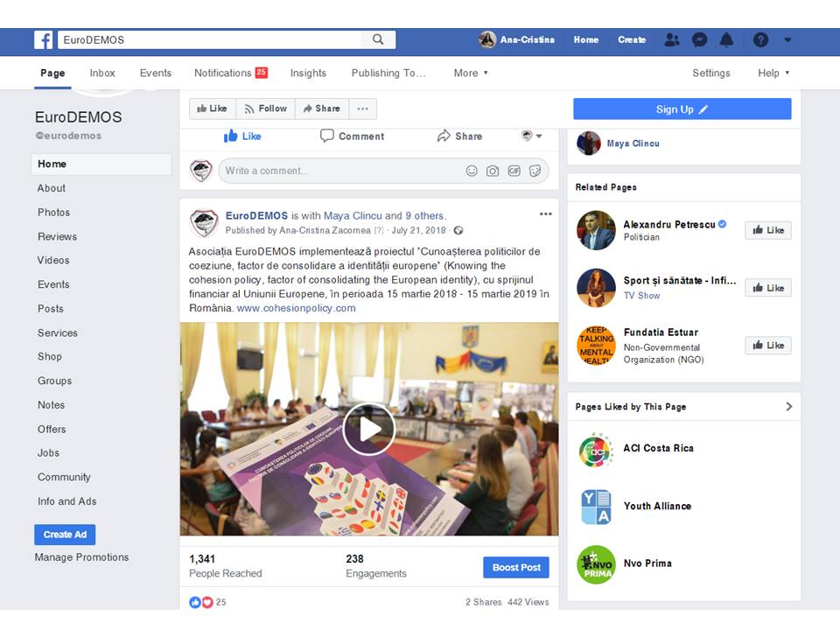Open Maya Clincu profile photo

pyautogui.click(x=588, y=143)
